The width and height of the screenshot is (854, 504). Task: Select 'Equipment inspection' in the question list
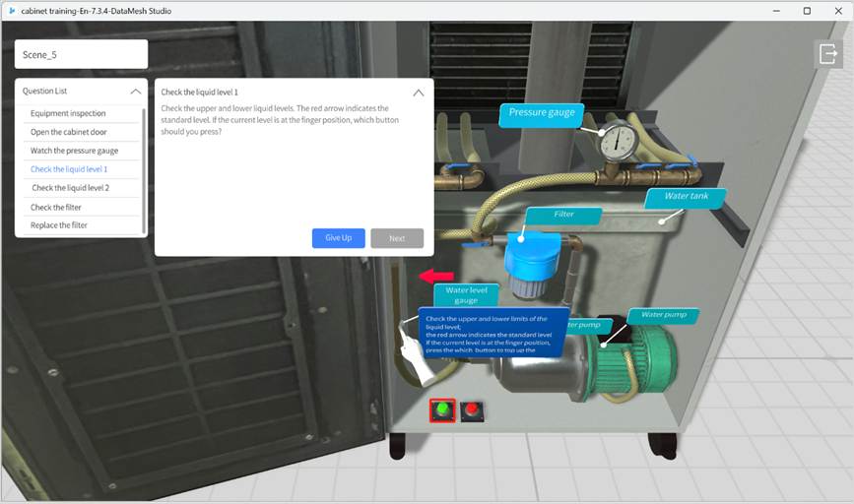coord(68,113)
